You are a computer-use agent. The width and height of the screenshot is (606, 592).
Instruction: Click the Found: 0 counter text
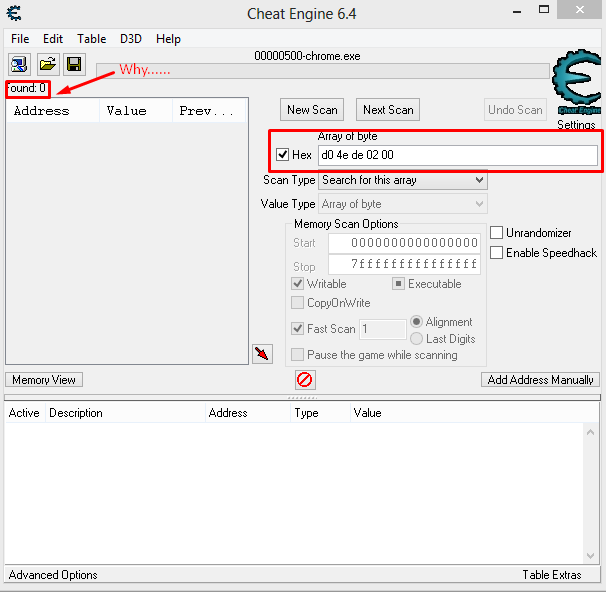click(26, 88)
